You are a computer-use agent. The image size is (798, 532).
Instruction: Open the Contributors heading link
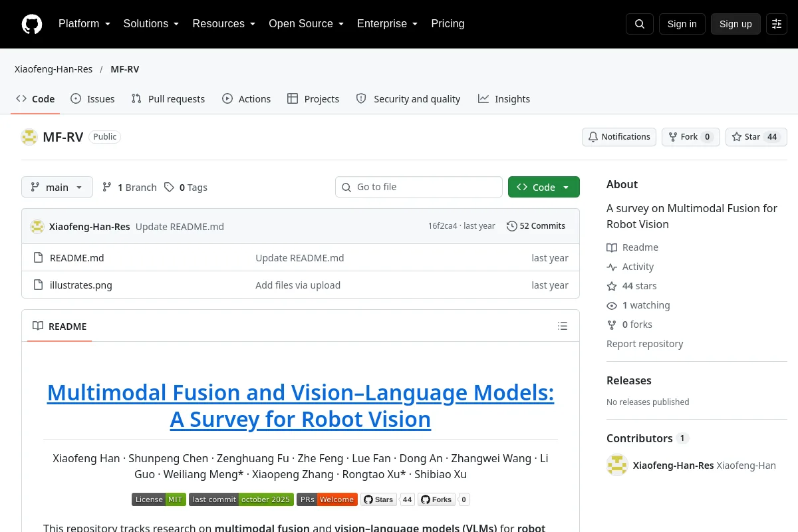click(648, 438)
